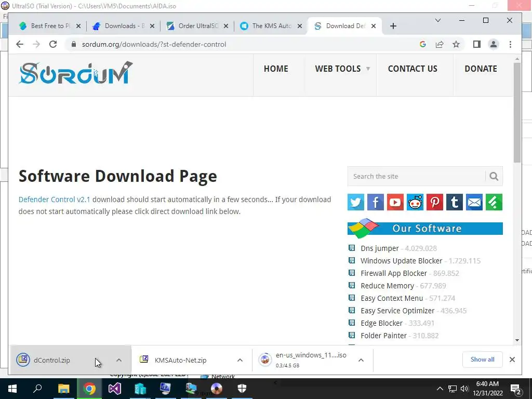This screenshot has height=399, width=532.
Task: Click the site search magnifier button
Action: point(494,177)
